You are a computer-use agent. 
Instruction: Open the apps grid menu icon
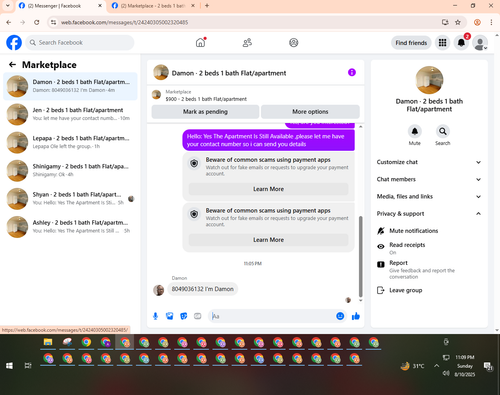click(442, 43)
